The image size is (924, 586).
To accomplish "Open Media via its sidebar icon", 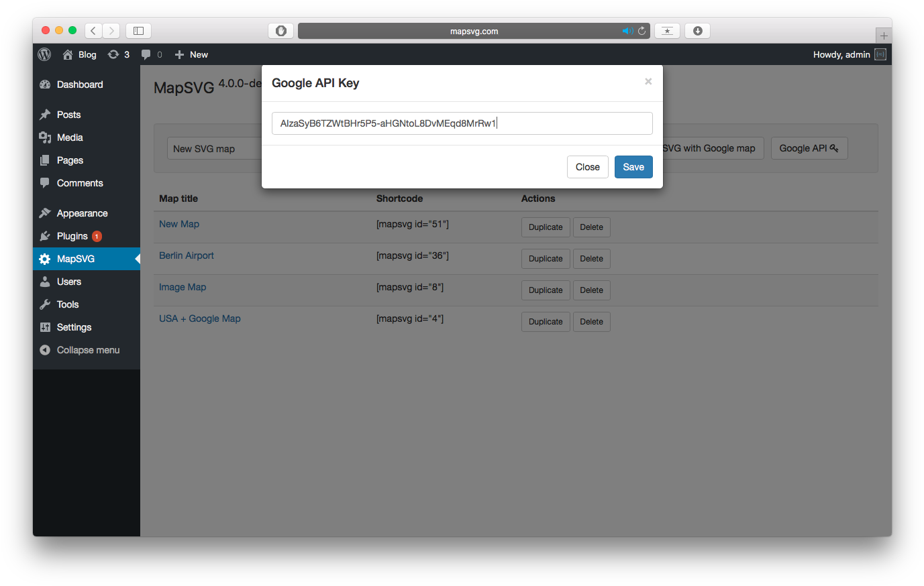I will click(44, 137).
